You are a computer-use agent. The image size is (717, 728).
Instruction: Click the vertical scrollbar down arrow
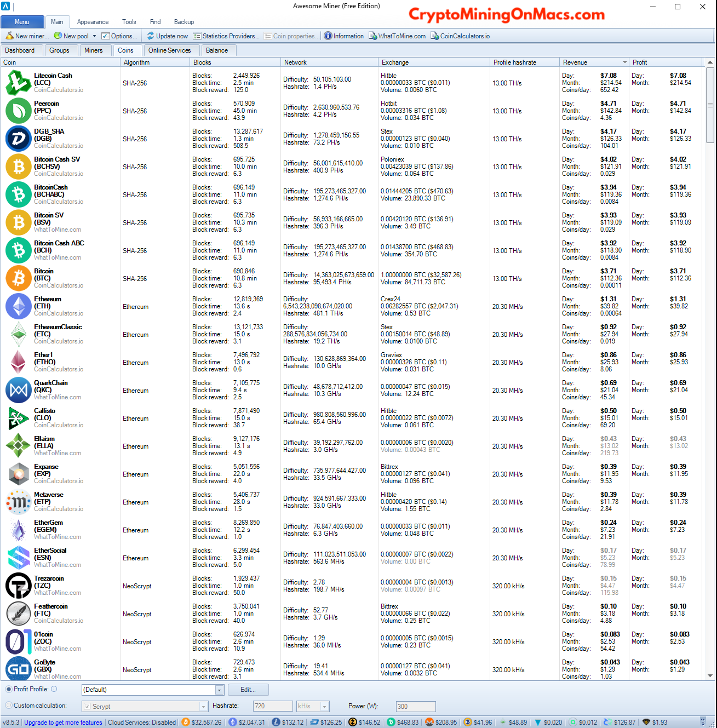(x=710, y=676)
